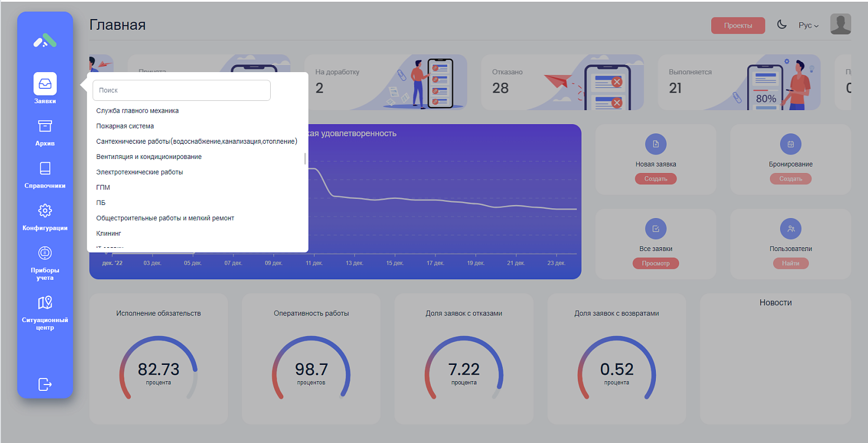This screenshot has height=443, width=868.
Task: Open the Заявки inbox icon in sidebar
Action: click(45, 84)
